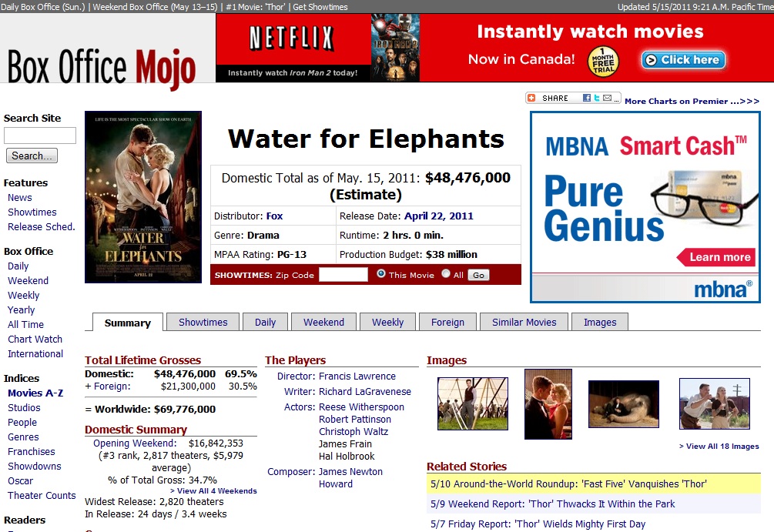Click the Netflix logo in banner ad
This screenshot has height=532, width=774.
tap(291, 38)
